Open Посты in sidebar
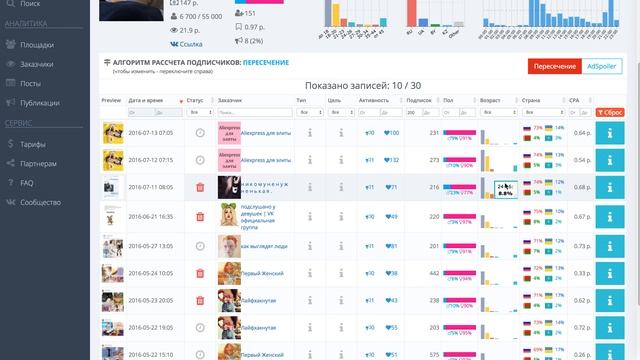 pos(31,84)
